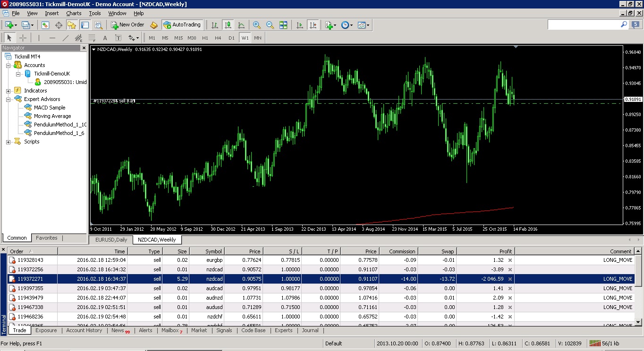The height and width of the screenshot is (351, 644).
Task: Select the Draw Trendline tool
Action: (66, 38)
